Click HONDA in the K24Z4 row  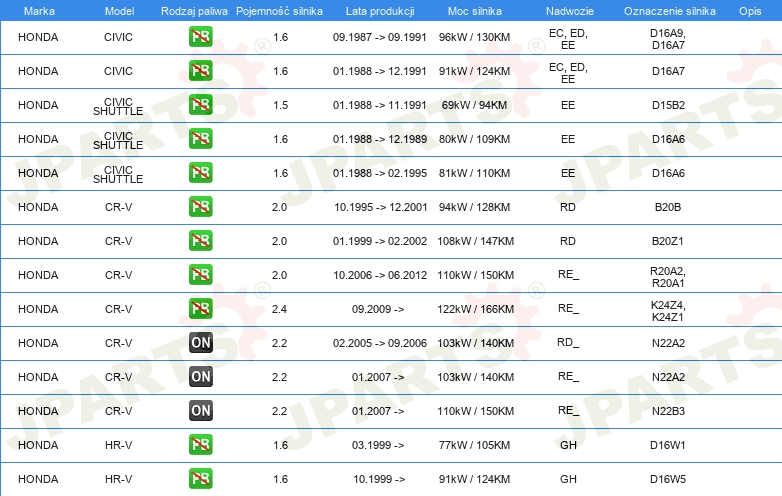tap(38, 309)
